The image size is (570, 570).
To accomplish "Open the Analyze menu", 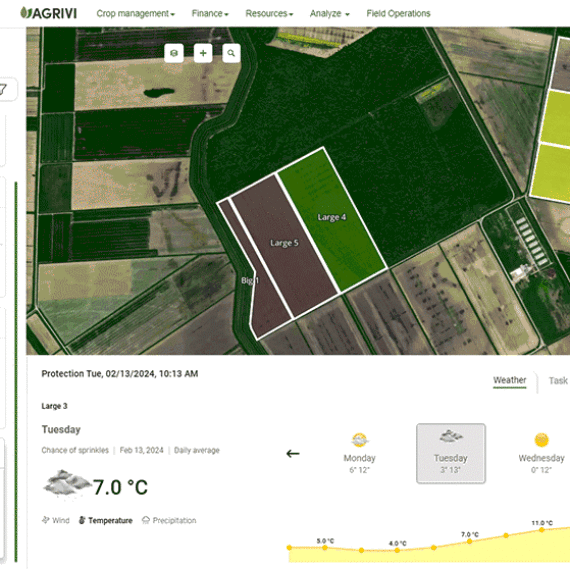I will point(329,13).
